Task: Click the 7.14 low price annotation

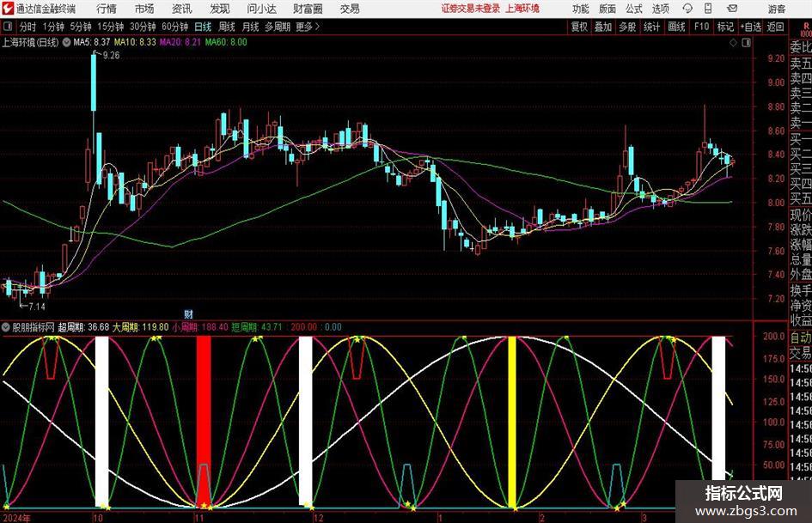Action: coord(37,307)
